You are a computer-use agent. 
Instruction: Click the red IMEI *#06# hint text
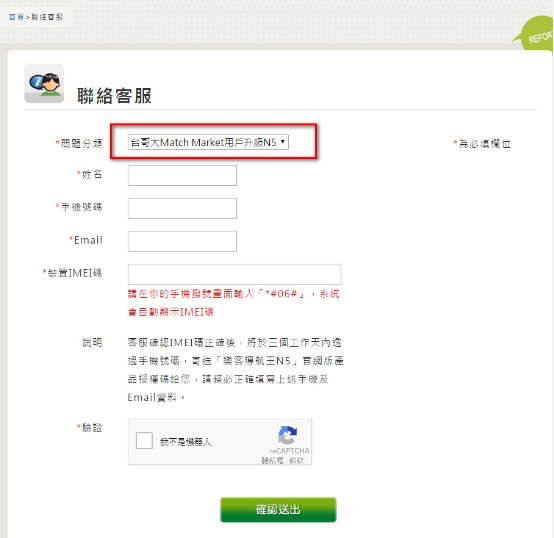coord(234,303)
